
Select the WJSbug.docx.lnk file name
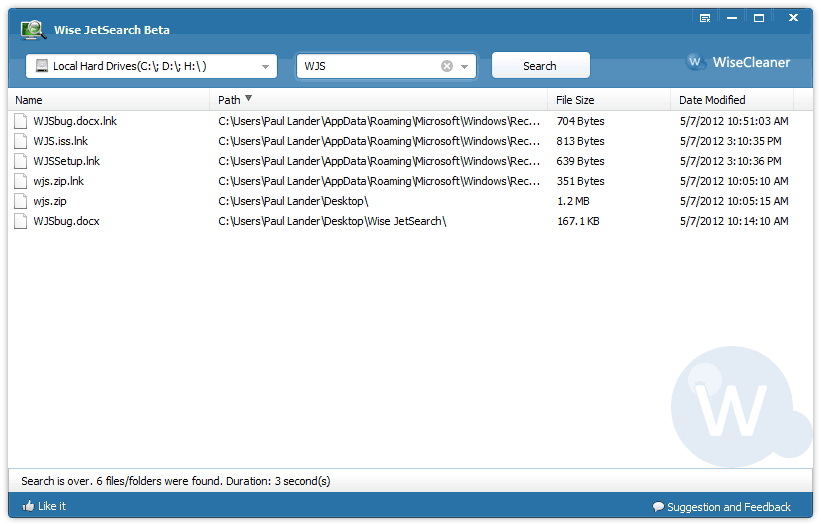point(75,121)
